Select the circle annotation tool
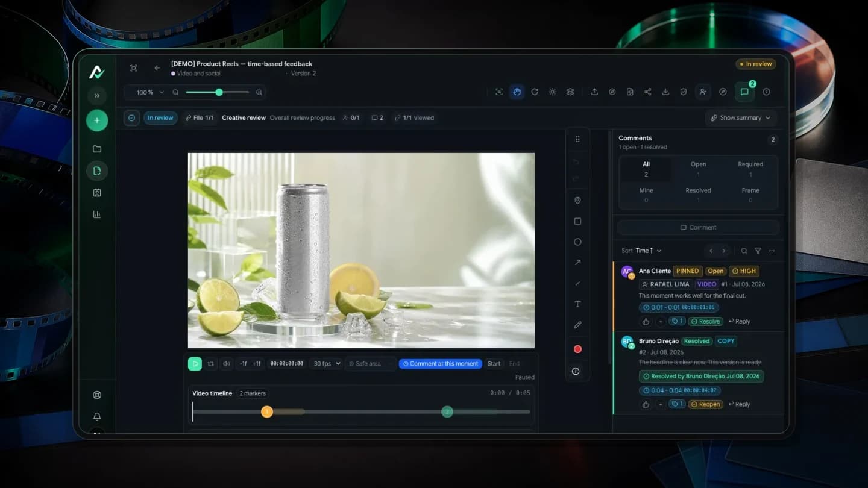The image size is (868, 488). point(577,242)
